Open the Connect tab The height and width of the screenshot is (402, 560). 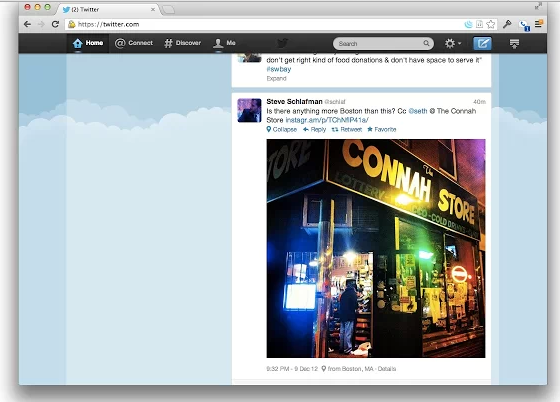134,43
